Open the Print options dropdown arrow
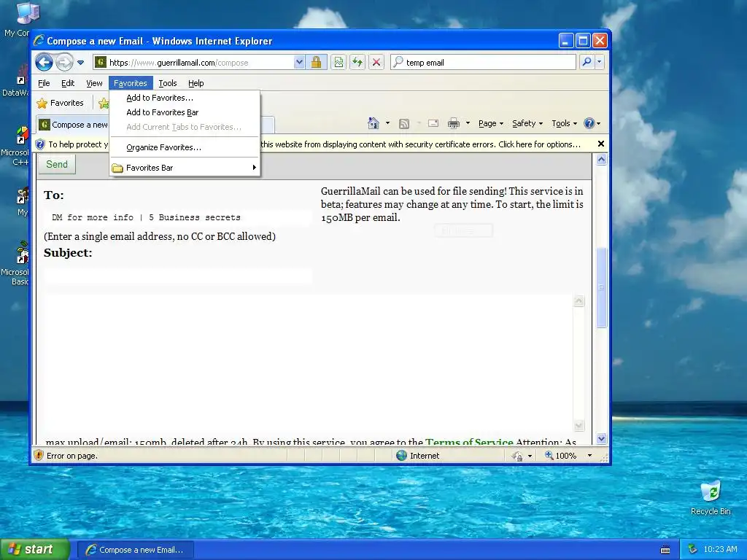Screen dimensions: 747x560 point(468,123)
